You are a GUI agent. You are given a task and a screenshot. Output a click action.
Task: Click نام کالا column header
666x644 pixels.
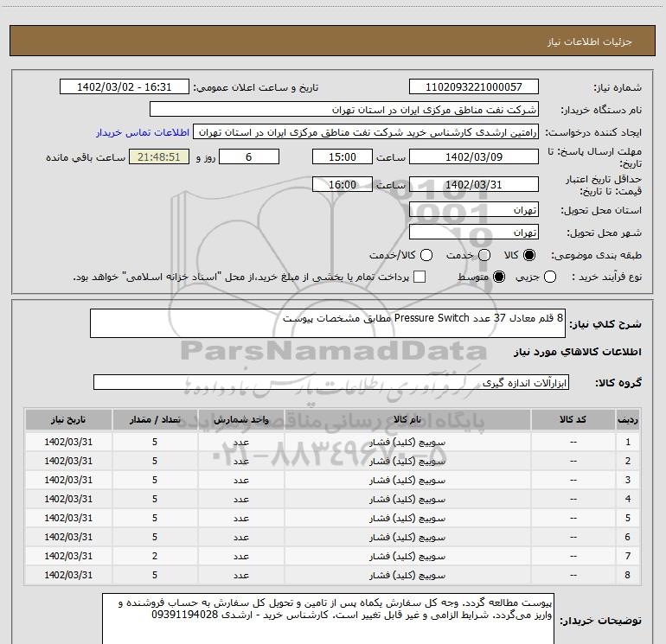407,419
